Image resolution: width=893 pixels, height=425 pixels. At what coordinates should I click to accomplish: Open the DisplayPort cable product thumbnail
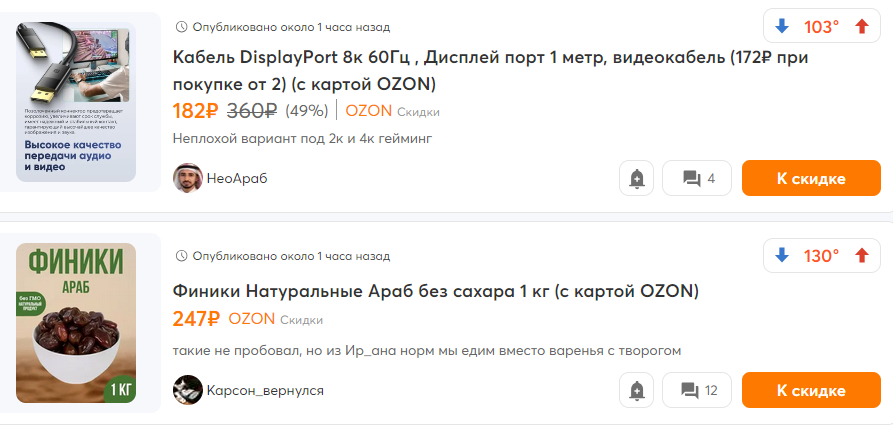click(x=76, y=102)
